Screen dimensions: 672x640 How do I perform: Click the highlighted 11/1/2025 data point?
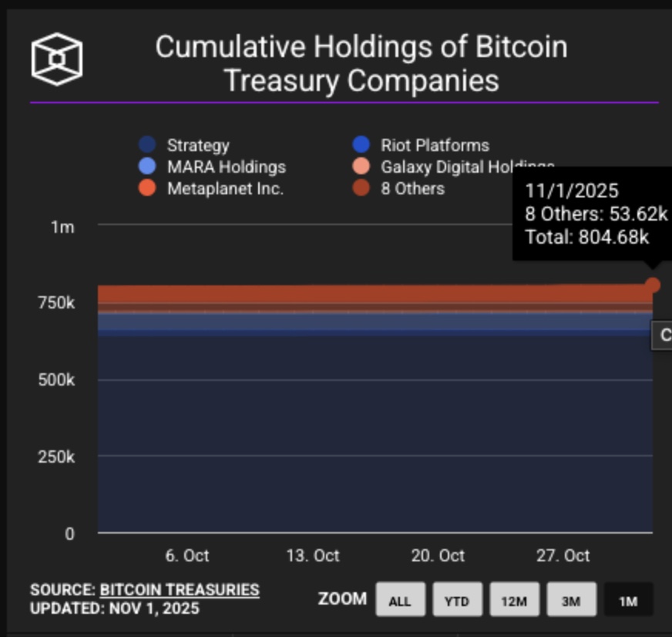pyautogui.click(x=653, y=285)
